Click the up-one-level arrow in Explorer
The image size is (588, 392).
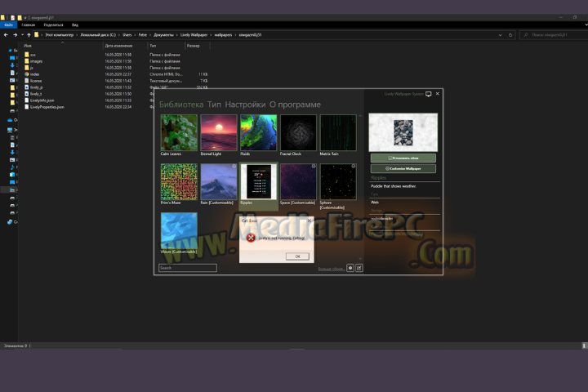30,35
